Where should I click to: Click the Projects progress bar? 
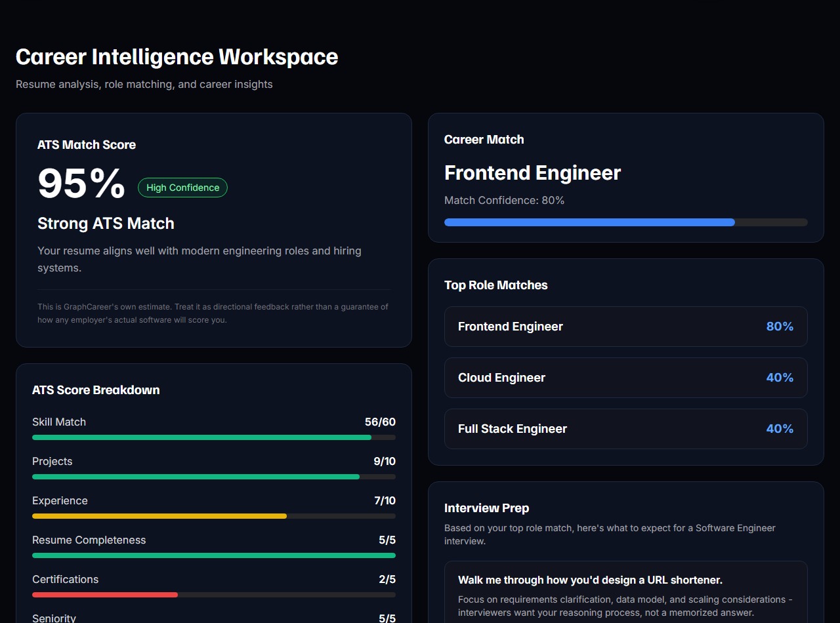click(x=214, y=477)
